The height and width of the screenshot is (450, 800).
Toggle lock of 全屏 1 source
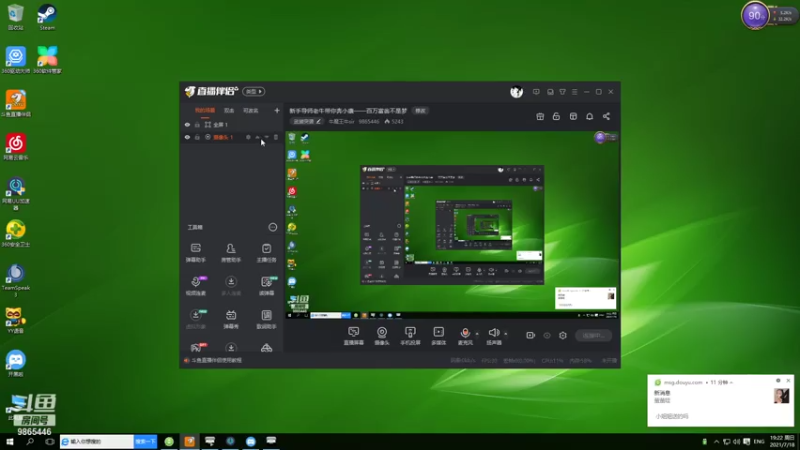(x=197, y=124)
